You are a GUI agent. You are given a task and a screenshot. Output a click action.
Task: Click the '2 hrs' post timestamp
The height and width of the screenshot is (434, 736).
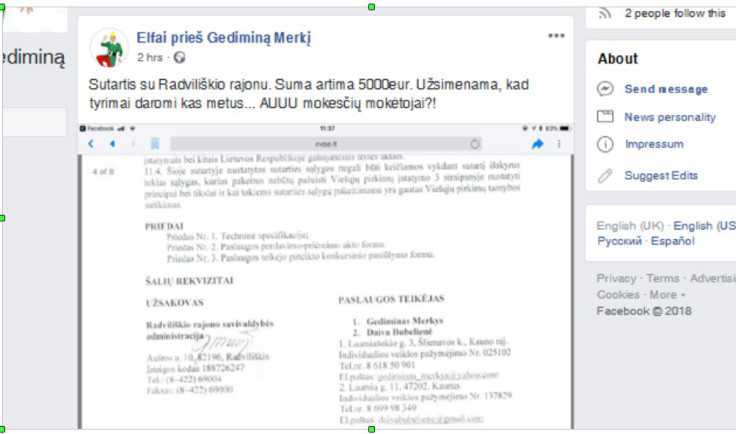coord(149,57)
